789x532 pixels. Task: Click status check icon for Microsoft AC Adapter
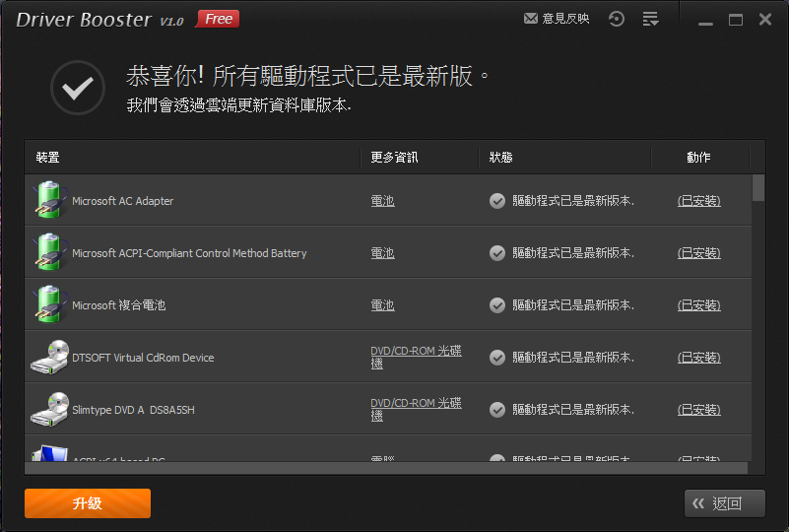(x=497, y=201)
